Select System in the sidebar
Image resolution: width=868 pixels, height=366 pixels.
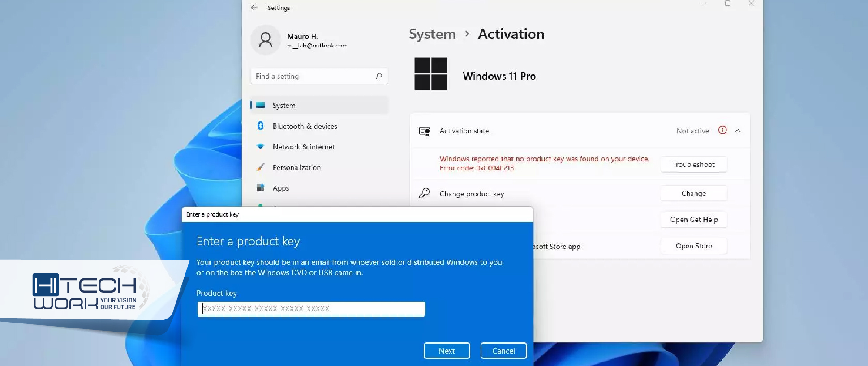coord(319,105)
